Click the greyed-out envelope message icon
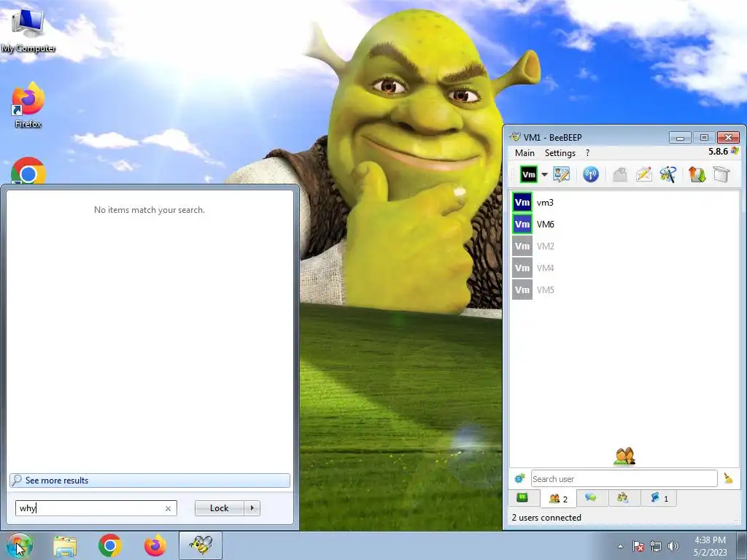 coord(620,174)
